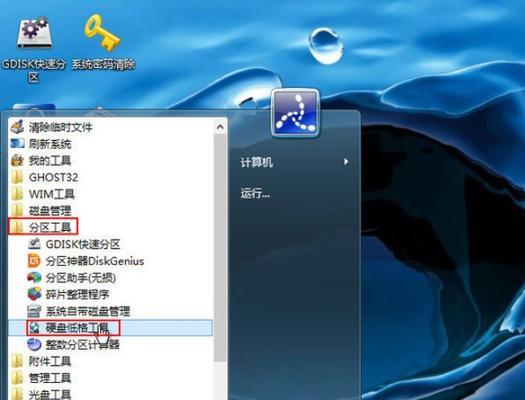
Task: Click the 清除临时文件 broom icon
Action: (17, 127)
